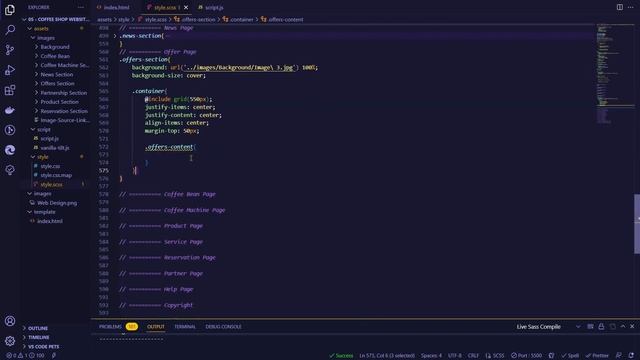The image size is (640, 360).
Task: Open vanilla-tilt.js file
Action: (55, 148)
